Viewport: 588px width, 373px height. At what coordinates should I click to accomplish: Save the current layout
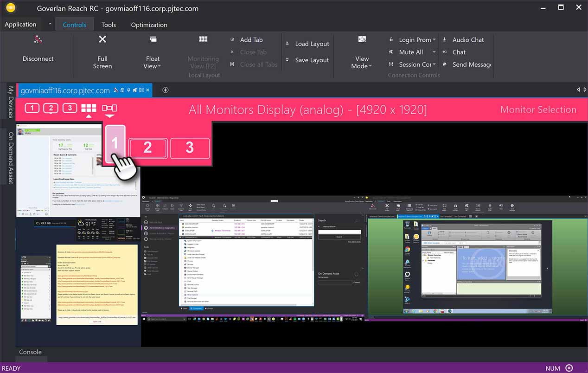coord(307,60)
